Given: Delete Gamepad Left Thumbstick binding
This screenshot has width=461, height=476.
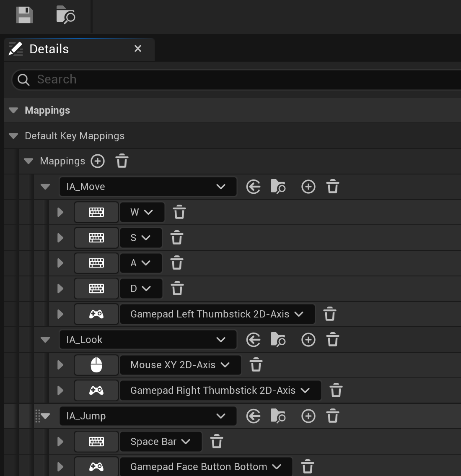Looking at the screenshot, I should coord(330,314).
